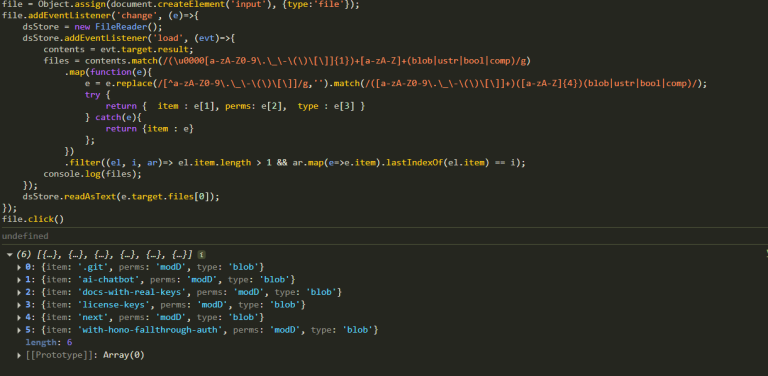Expand entry 1 with item 'ai-chatbot'
This screenshot has width=768, height=376.
(19, 280)
